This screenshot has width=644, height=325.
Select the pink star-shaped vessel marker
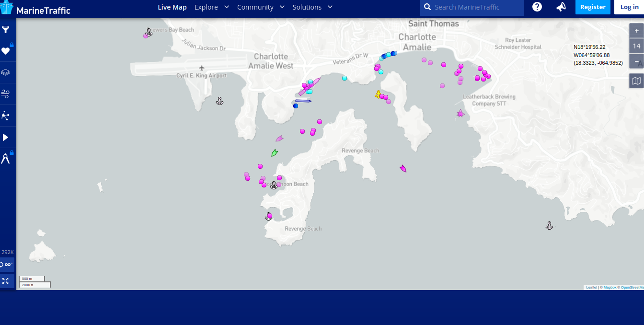(x=460, y=114)
